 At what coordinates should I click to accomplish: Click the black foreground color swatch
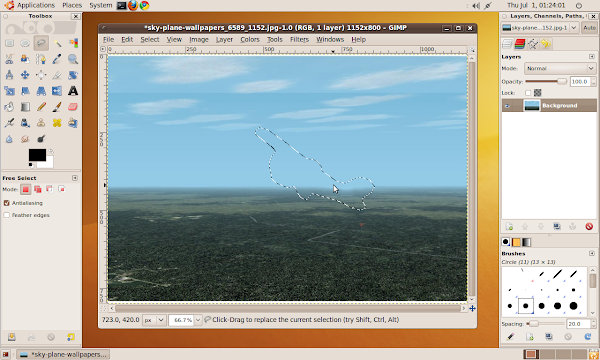(x=37, y=155)
